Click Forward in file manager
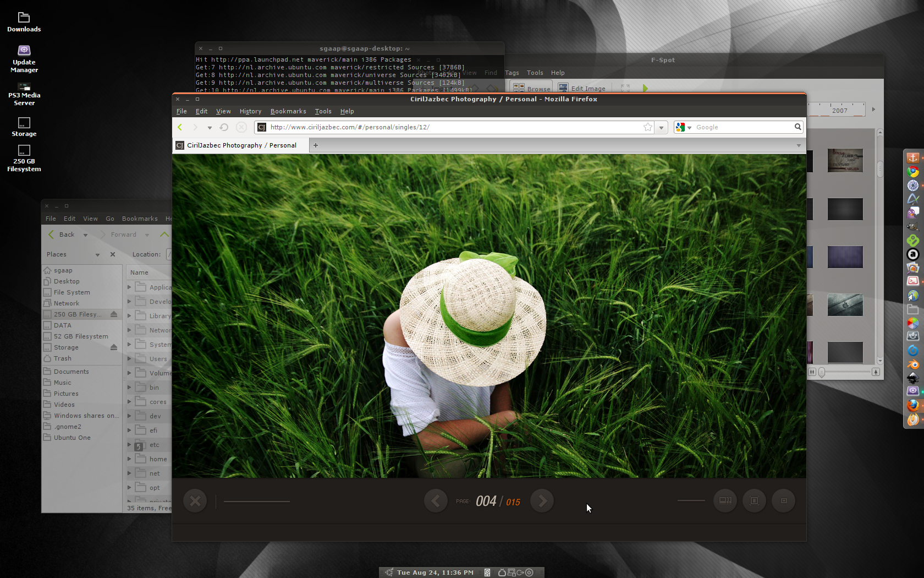Viewport: 924px width, 578px height. click(118, 235)
